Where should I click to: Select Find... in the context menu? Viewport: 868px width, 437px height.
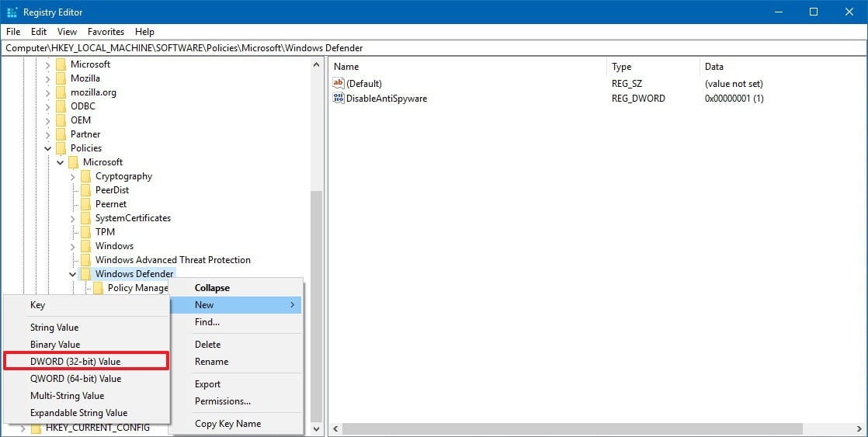pos(236,322)
